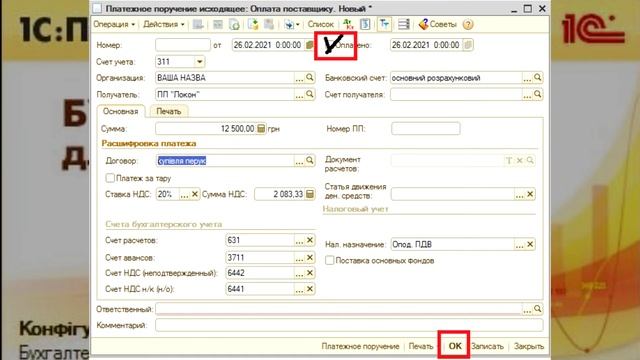640x360 pixels.
Task: Open the Операция menu
Action: 114,24
